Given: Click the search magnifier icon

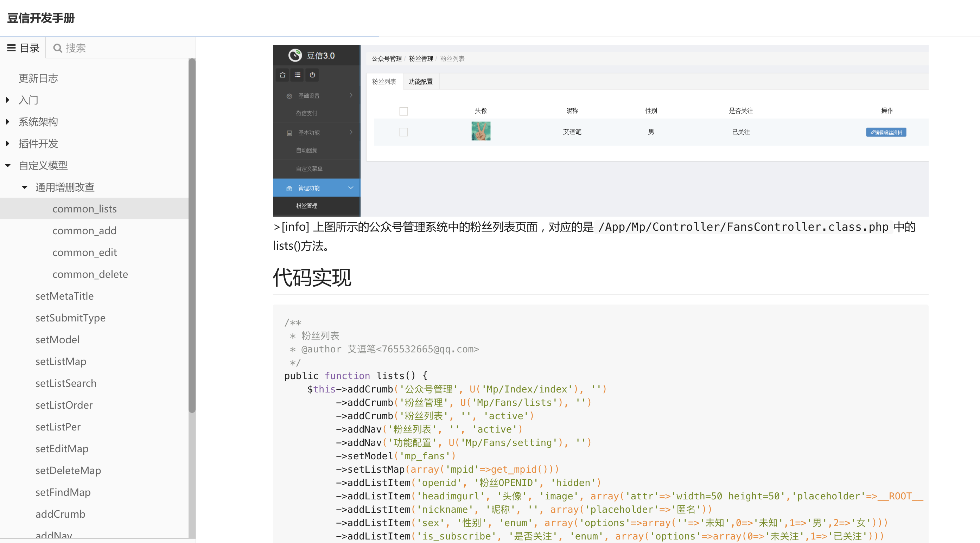Looking at the screenshot, I should (x=57, y=48).
